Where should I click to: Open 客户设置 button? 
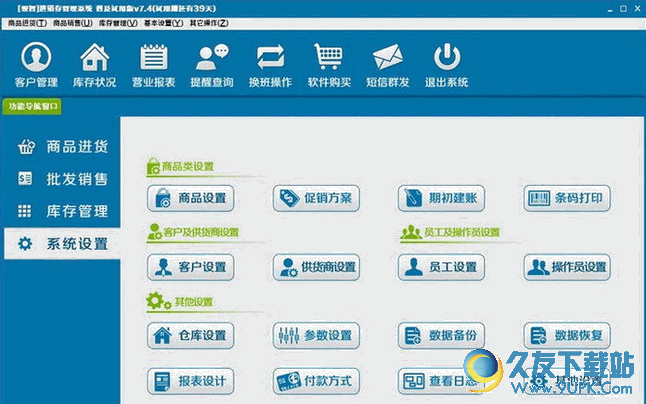[x=191, y=267]
